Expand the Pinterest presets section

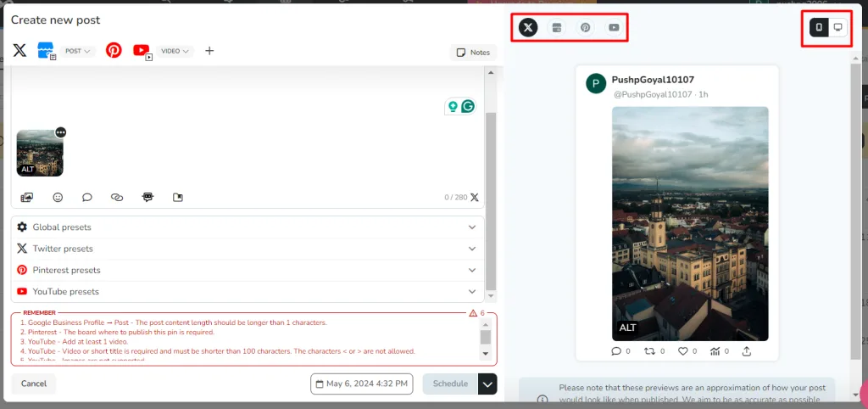coord(248,270)
